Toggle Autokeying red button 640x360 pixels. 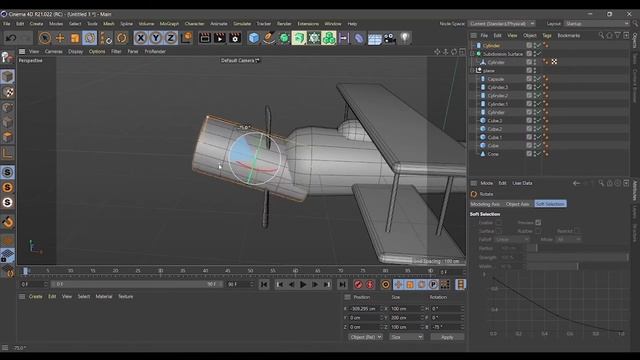click(x=370, y=284)
